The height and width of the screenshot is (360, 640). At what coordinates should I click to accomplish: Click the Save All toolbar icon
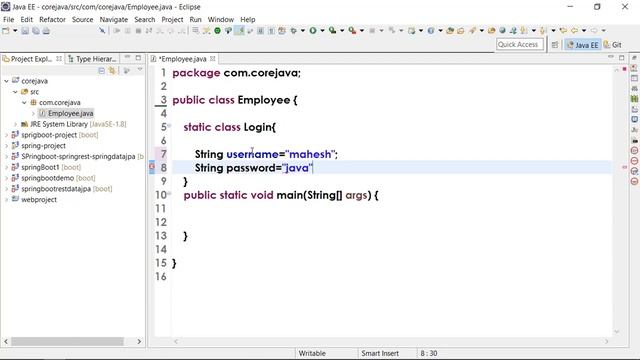(x=36, y=31)
